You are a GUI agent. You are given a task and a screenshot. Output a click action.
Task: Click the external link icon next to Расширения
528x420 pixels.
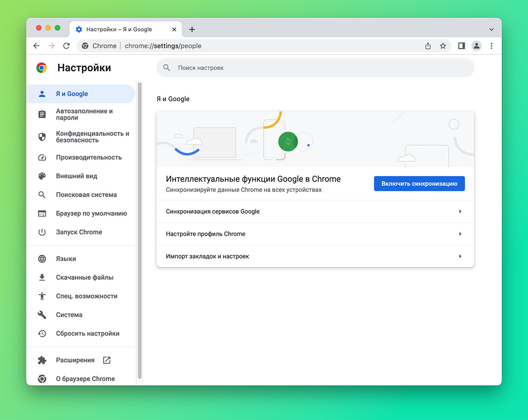point(106,360)
